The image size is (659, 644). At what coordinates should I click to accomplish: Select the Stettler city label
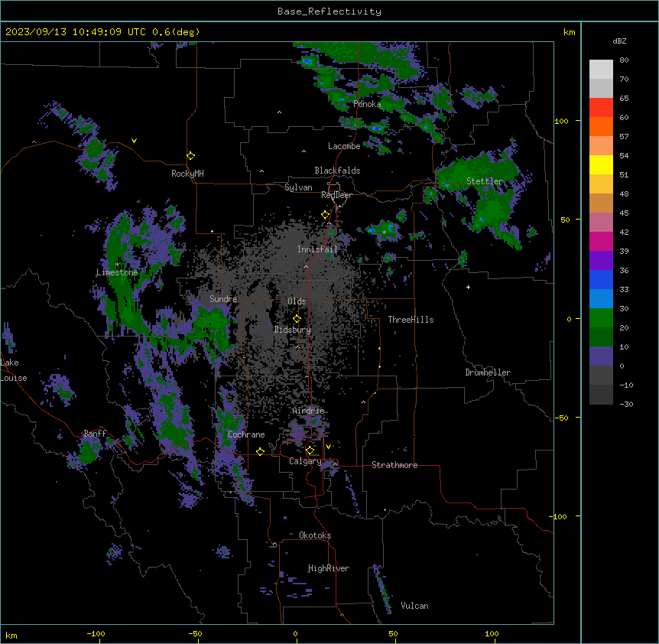pyautogui.click(x=485, y=181)
